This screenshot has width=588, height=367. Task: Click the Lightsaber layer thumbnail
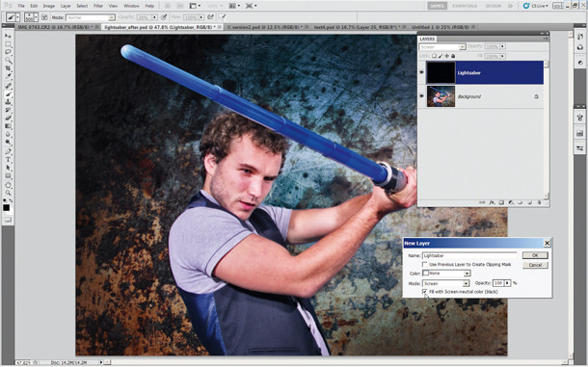441,72
